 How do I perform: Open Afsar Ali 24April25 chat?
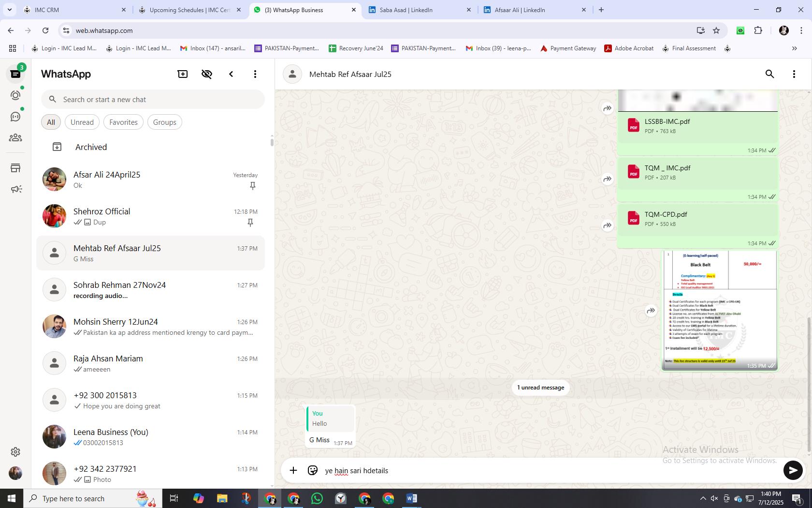(151, 179)
